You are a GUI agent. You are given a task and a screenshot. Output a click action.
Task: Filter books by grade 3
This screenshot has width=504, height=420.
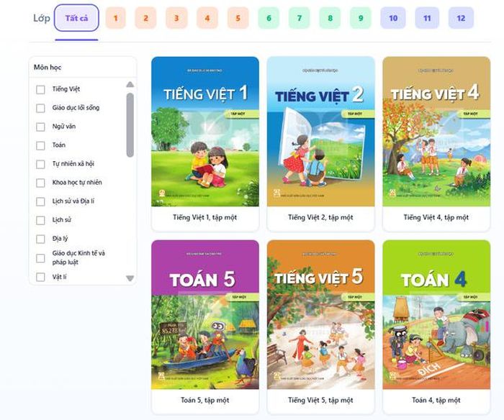176,18
